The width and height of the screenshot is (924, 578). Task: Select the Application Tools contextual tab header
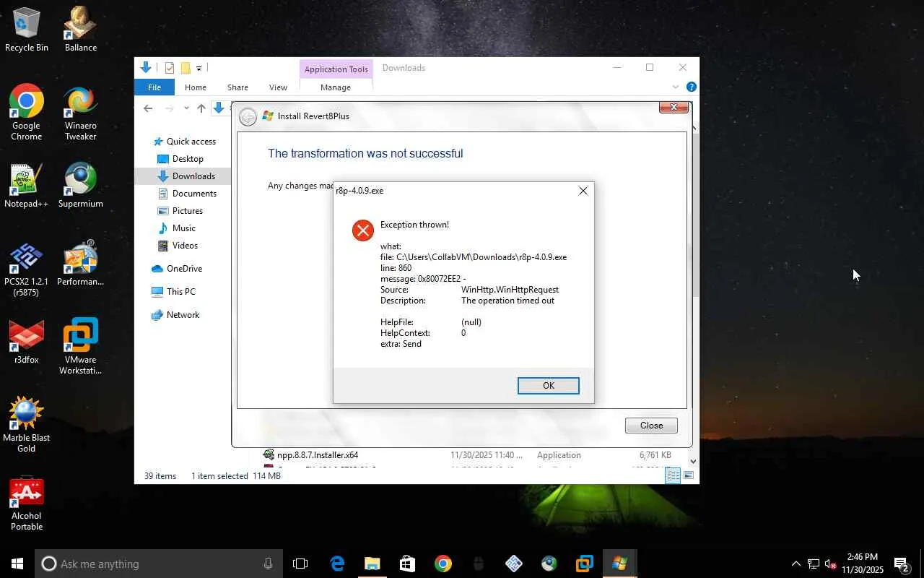pos(336,69)
